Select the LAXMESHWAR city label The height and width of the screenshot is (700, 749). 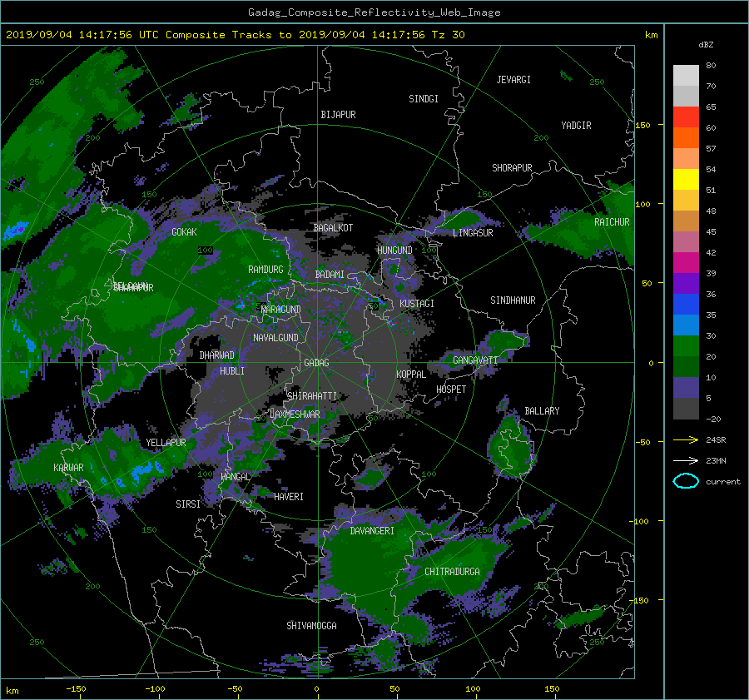[295, 415]
